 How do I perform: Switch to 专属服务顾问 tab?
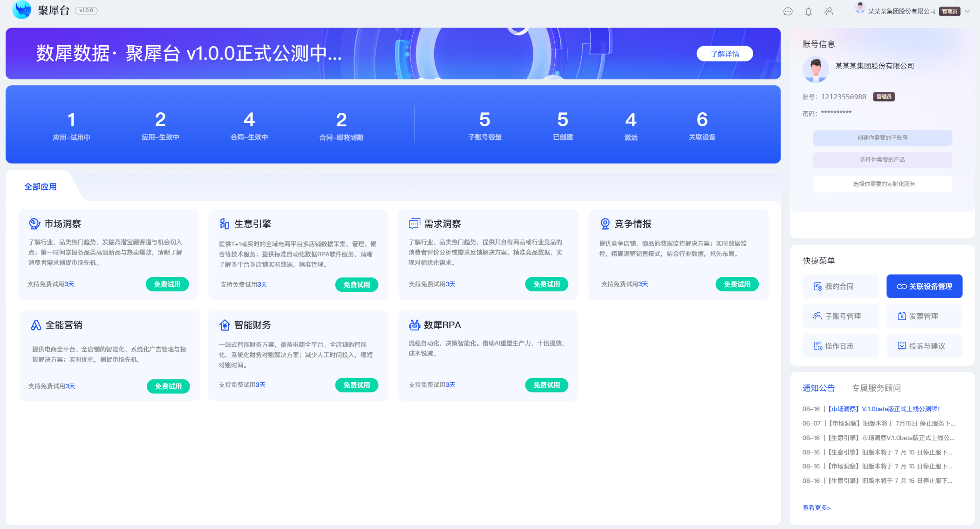876,388
